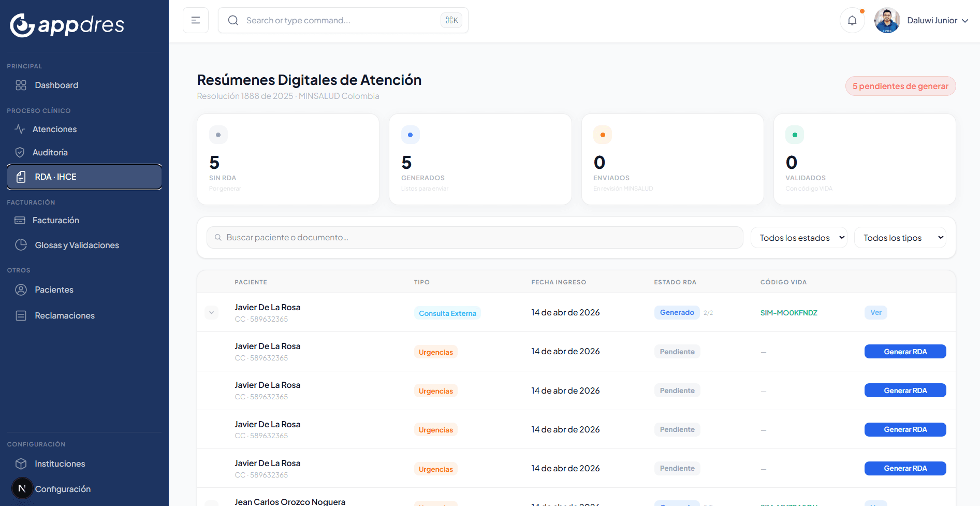Go to Reclamaciones

[x=84, y=315]
